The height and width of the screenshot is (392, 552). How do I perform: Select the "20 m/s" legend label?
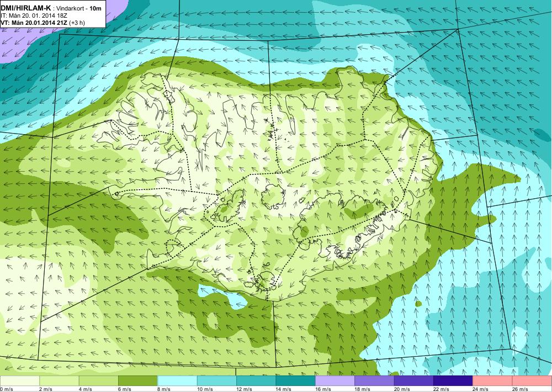(x=402, y=389)
